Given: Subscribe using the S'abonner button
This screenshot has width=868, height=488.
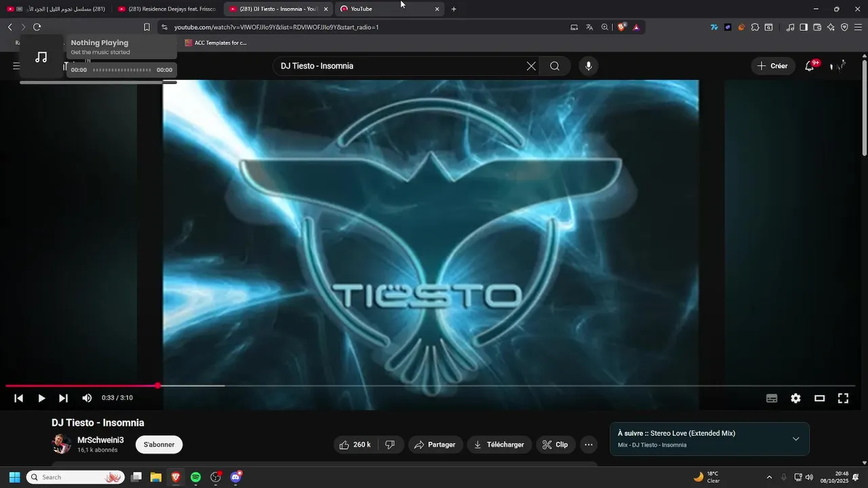Looking at the screenshot, I should [x=159, y=445].
